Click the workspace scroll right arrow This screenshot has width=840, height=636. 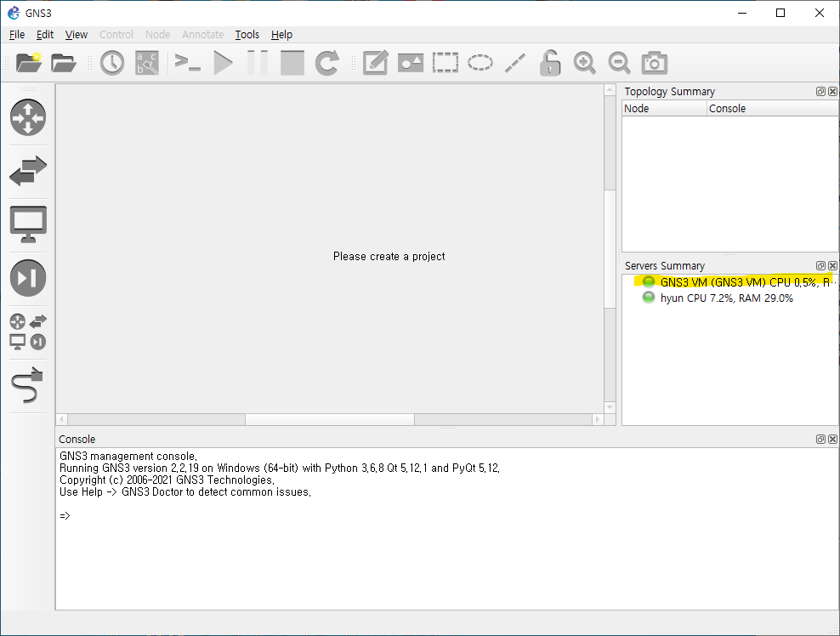click(598, 419)
